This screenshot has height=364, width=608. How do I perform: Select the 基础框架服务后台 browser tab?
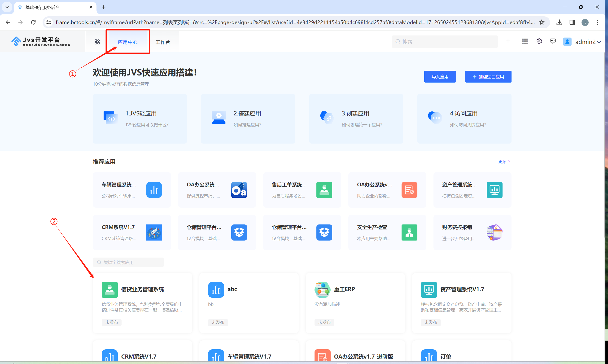[x=55, y=8]
